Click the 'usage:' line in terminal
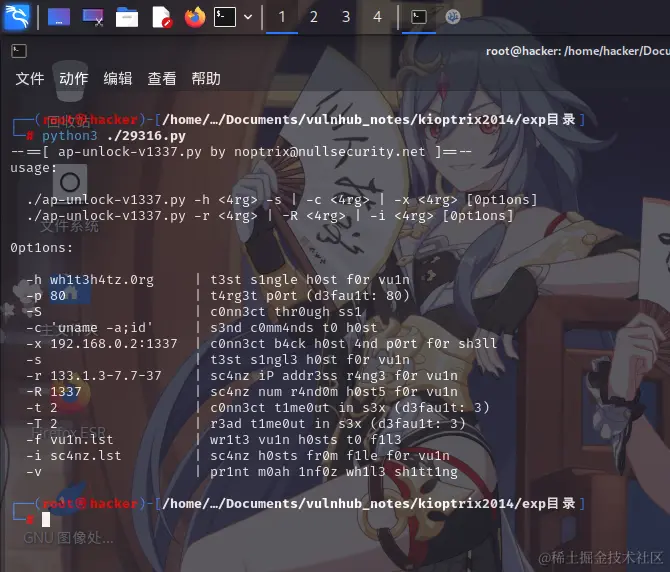This screenshot has width=670, height=572. 33,168
